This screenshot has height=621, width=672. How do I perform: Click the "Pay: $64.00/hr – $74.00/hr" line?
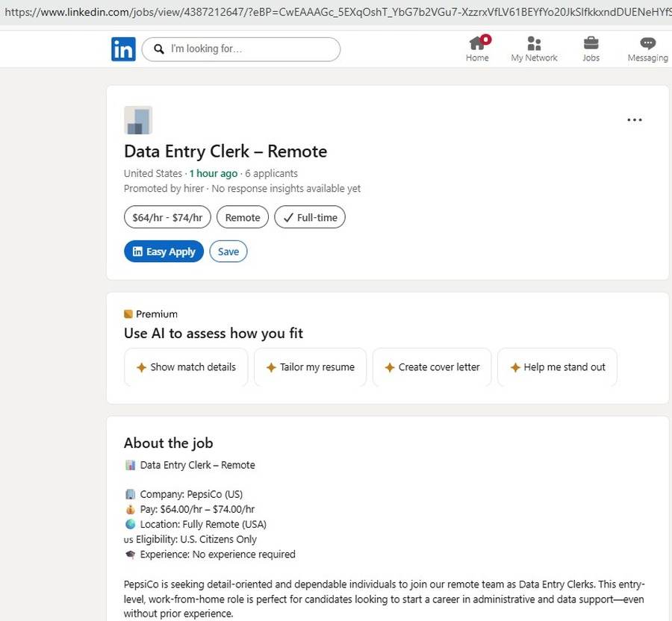coord(197,509)
